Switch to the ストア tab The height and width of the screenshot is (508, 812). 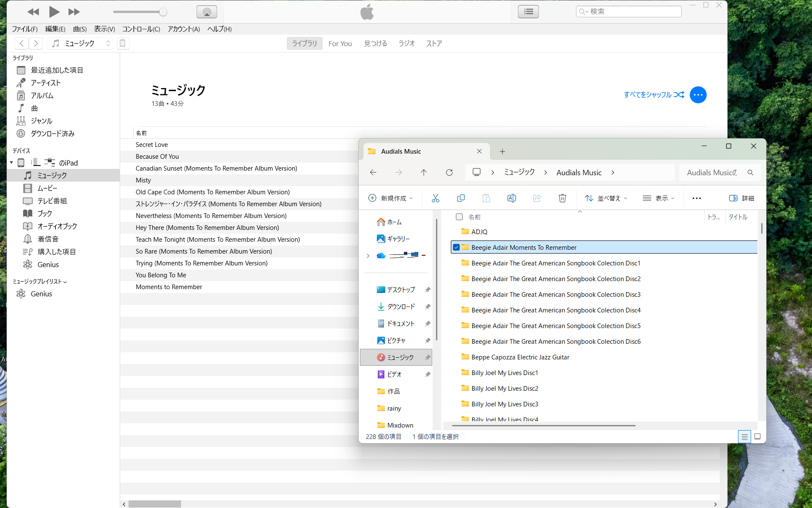(434, 44)
